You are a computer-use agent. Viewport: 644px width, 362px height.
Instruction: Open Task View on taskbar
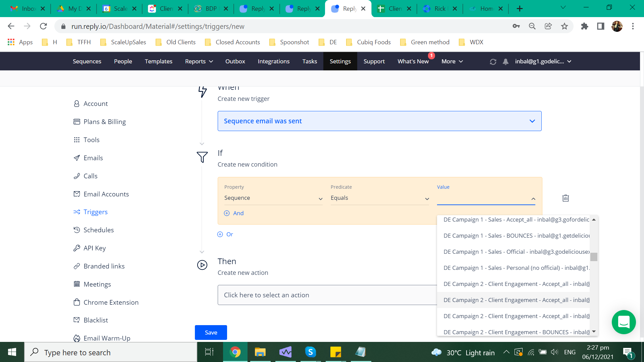(x=209, y=352)
